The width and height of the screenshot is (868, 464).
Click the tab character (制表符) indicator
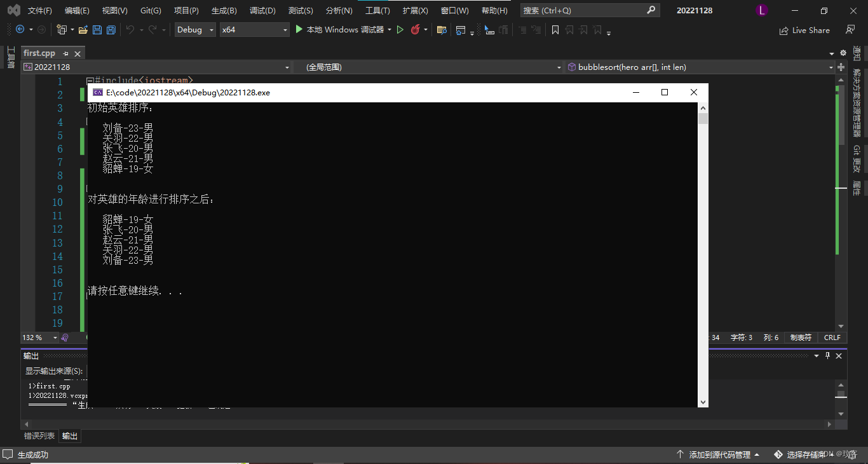coord(801,338)
